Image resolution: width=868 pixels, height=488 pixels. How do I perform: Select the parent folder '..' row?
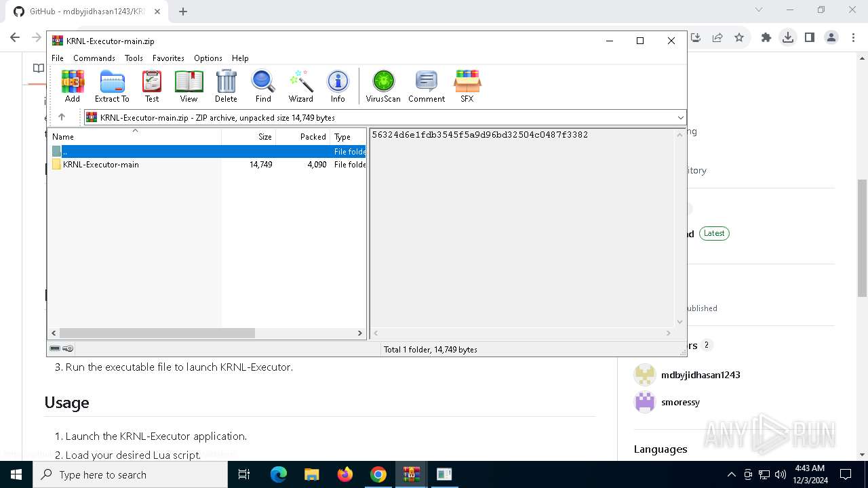pyautogui.click(x=207, y=152)
